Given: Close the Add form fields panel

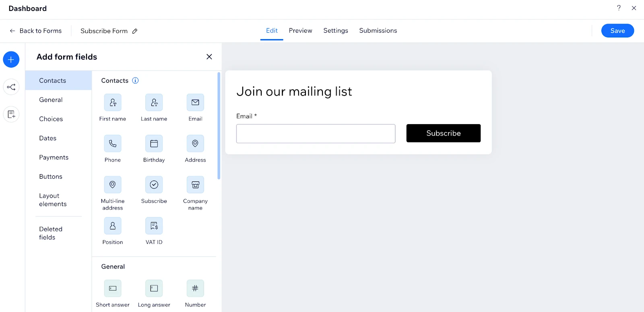Looking at the screenshot, I should pos(209,57).
